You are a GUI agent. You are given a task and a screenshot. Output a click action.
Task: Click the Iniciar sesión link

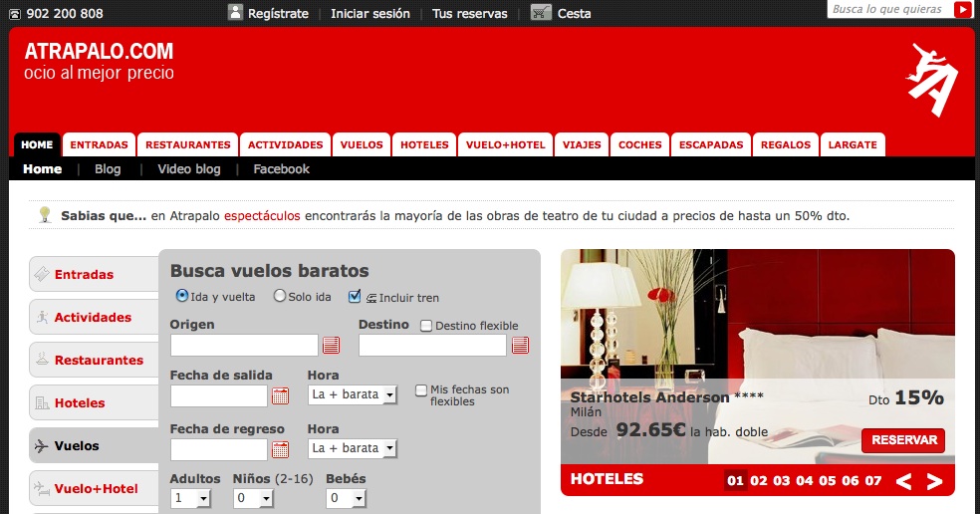(370, 13)
